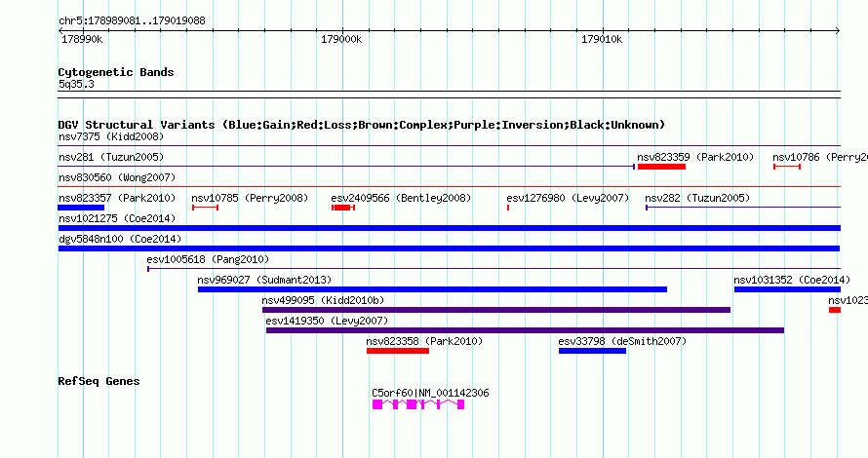Click the RefSeq Genes track heading

tap(99, 381)
